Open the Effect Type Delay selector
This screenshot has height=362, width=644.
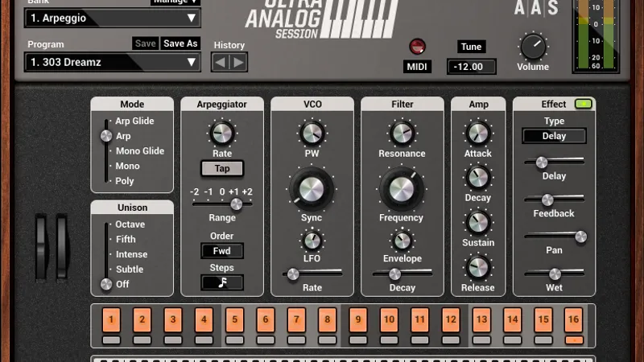pyautogui.click(x=554, y=136)
